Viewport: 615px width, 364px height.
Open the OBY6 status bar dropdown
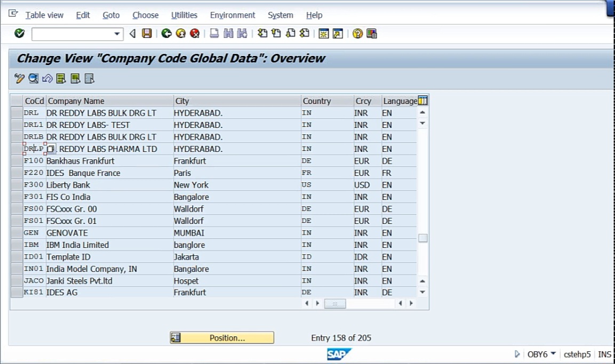point(553,353)
